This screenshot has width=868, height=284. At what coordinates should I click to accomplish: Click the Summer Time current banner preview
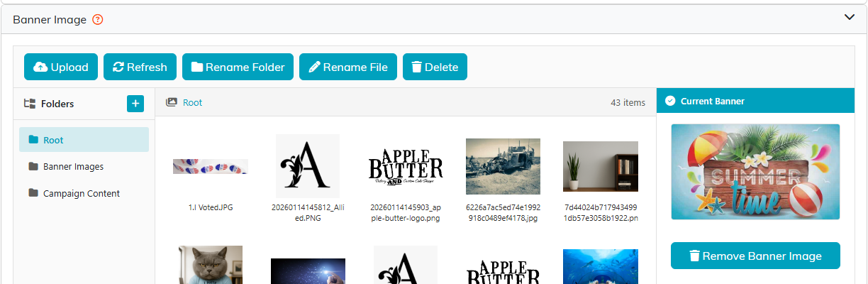tap(755, 172)
